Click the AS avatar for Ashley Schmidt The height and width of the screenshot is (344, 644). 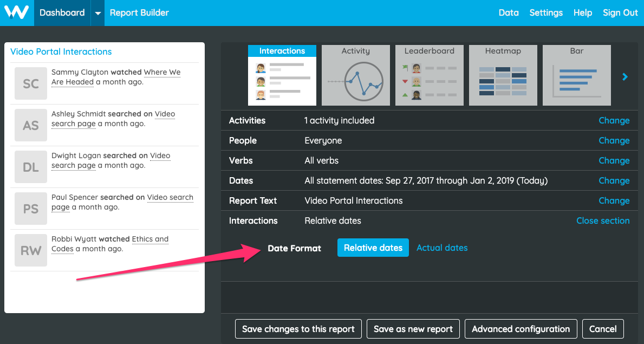[31, 125]
